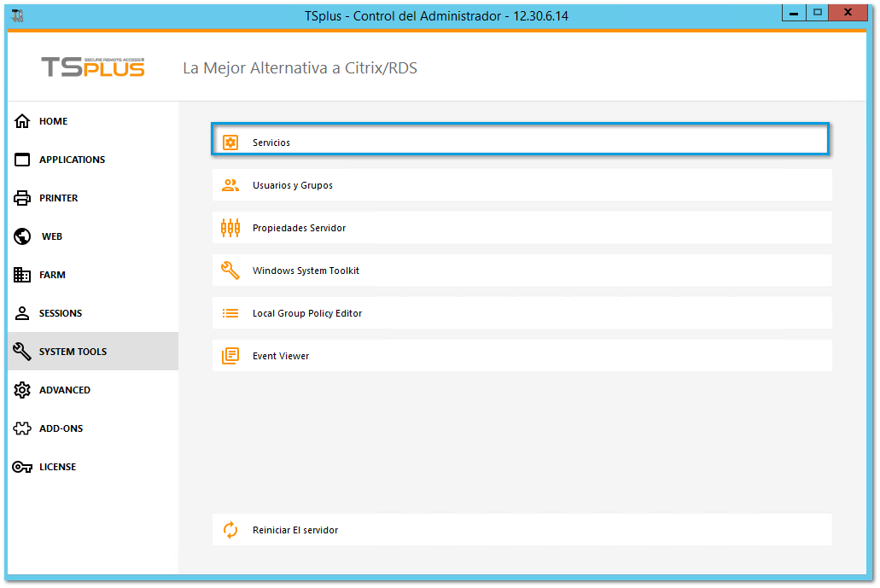Click the Farm building icon
This screenshot has height=588, width=880.
click(22, 275)
